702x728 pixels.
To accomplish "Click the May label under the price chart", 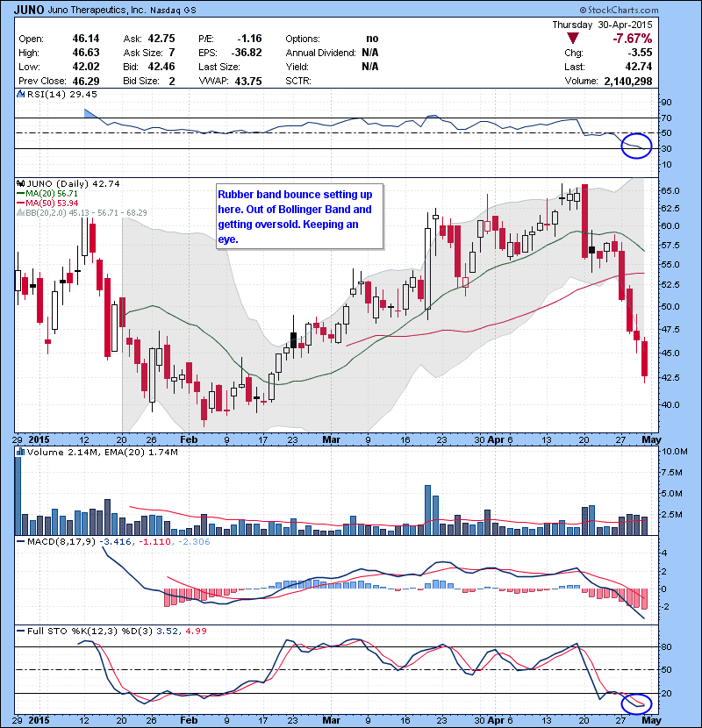I will click(x=651, y=439).
